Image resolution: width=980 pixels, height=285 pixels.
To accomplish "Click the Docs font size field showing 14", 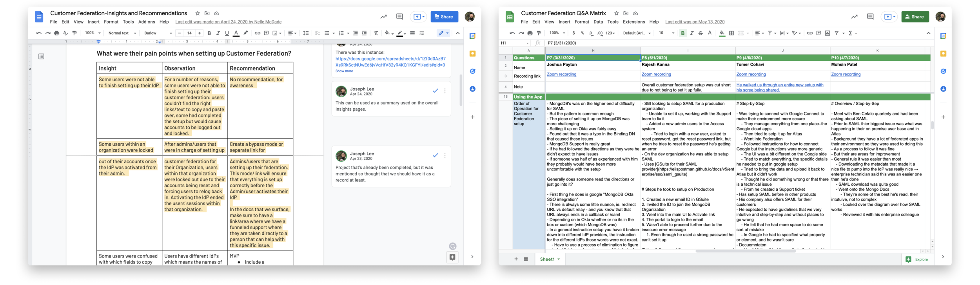I will (189, 33).
